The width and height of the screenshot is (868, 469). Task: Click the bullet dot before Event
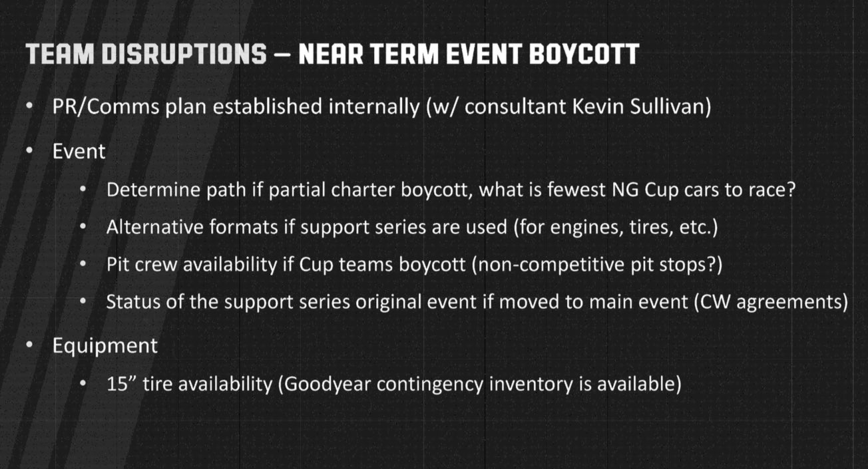click(29, 151)
